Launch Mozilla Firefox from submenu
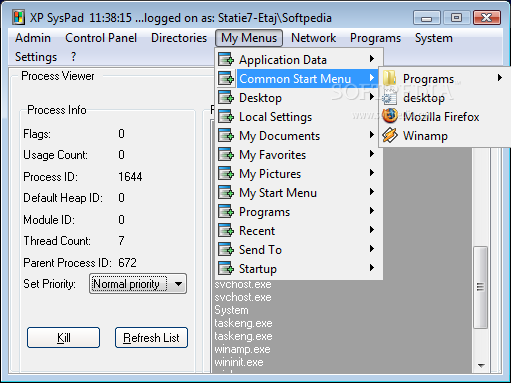Image resolution: width=511 pixels, height=383 pixels. [x=445, y=117]
